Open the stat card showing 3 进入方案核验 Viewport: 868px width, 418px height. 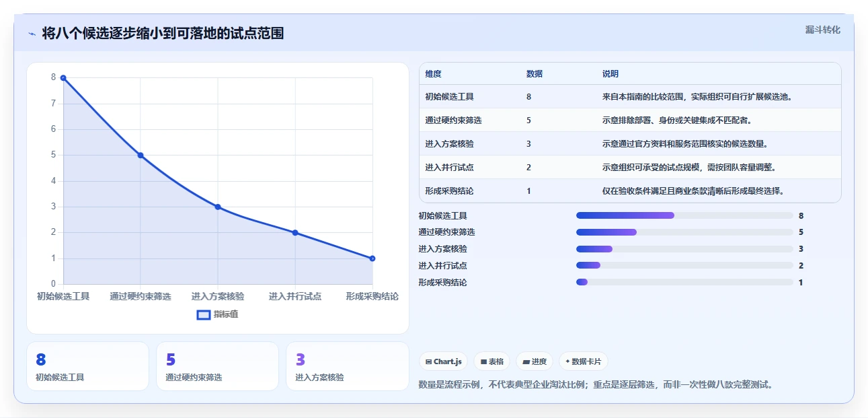(x=347, y=366)
